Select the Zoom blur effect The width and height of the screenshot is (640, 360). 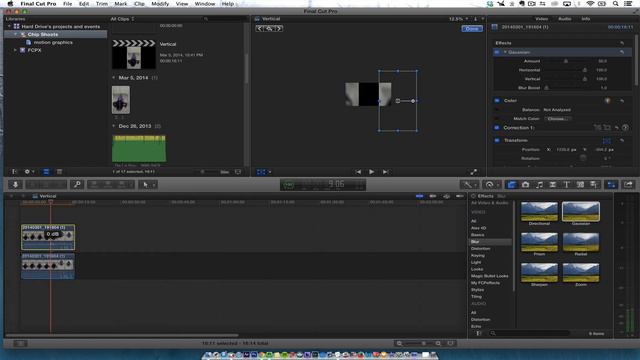click(581, 273)
